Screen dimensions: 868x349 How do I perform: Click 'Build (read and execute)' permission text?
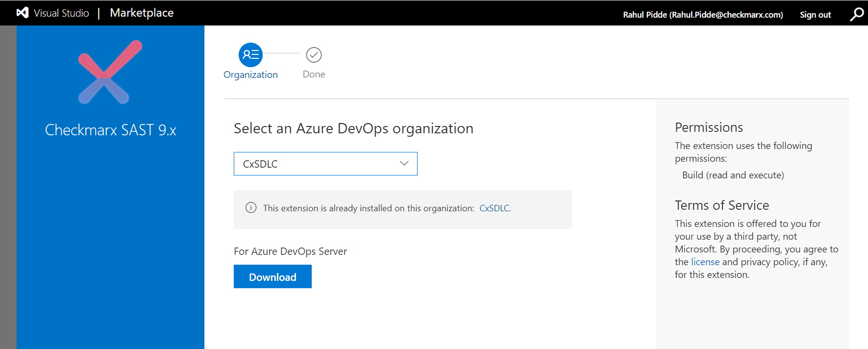733,175
